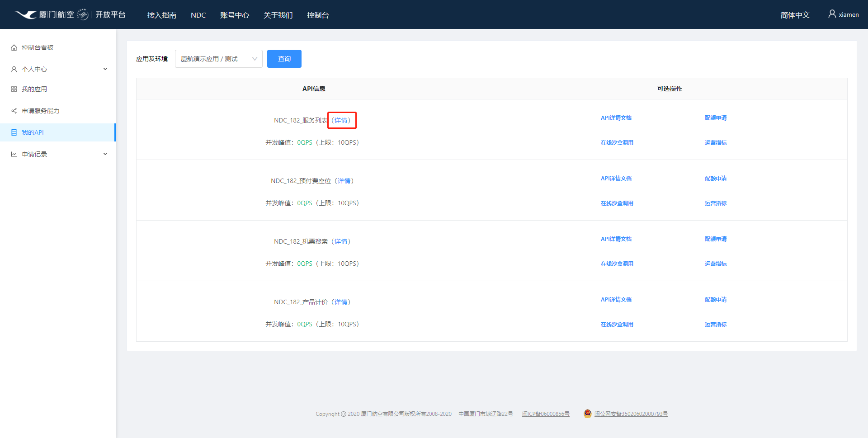Open 详情 for NDC_182_服务列表
Image resolution: width=868 pixels, height=438 pixels.
(x=341, y=120)
